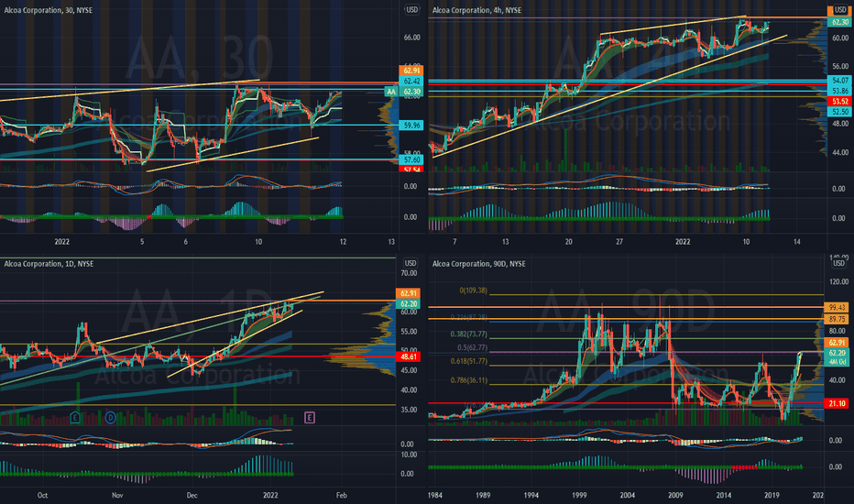The height and width of the screenshot is (504, 854).
Task: Click the 2022 label on the 30-minute time axis
Action: [62, 241]
